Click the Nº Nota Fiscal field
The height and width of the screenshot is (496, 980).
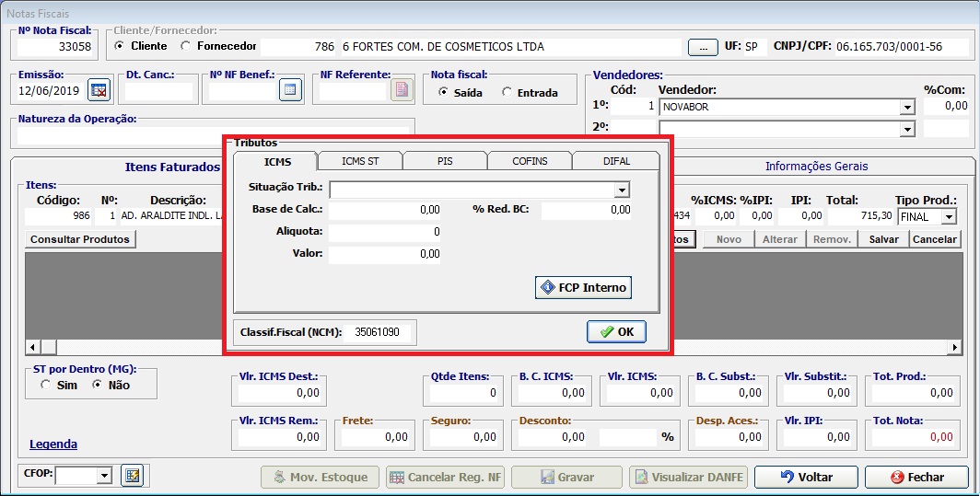[55, 47]
